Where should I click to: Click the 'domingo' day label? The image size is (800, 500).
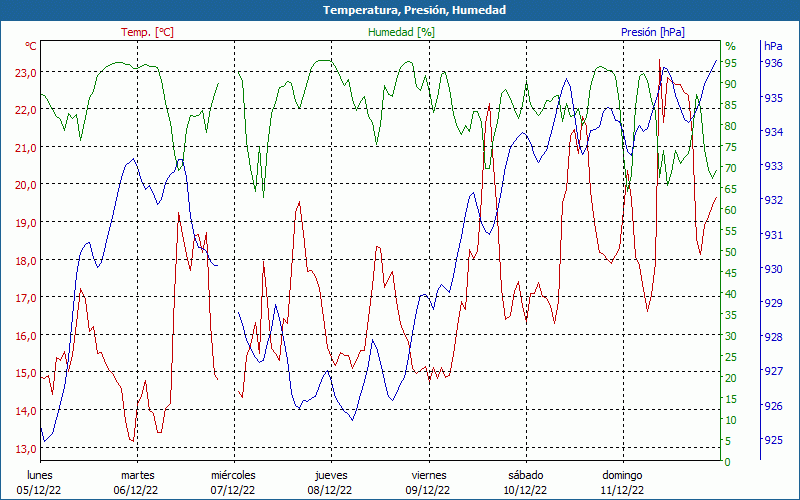pyautogui.click(x=622, y=476)
